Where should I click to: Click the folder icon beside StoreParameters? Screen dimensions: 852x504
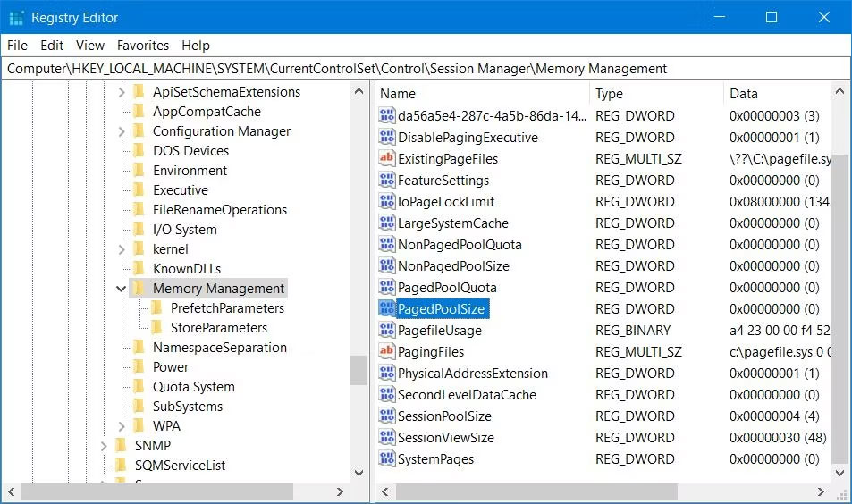(157, 328)
